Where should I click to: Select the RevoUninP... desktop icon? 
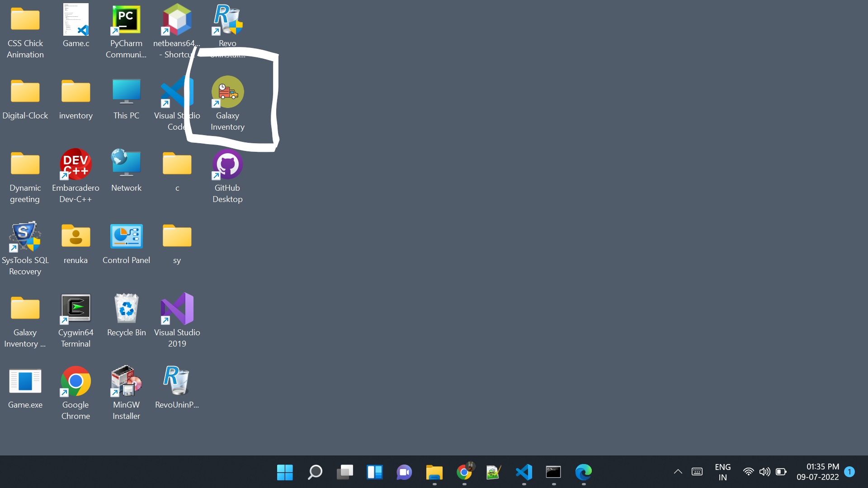(x=177, y=388)
